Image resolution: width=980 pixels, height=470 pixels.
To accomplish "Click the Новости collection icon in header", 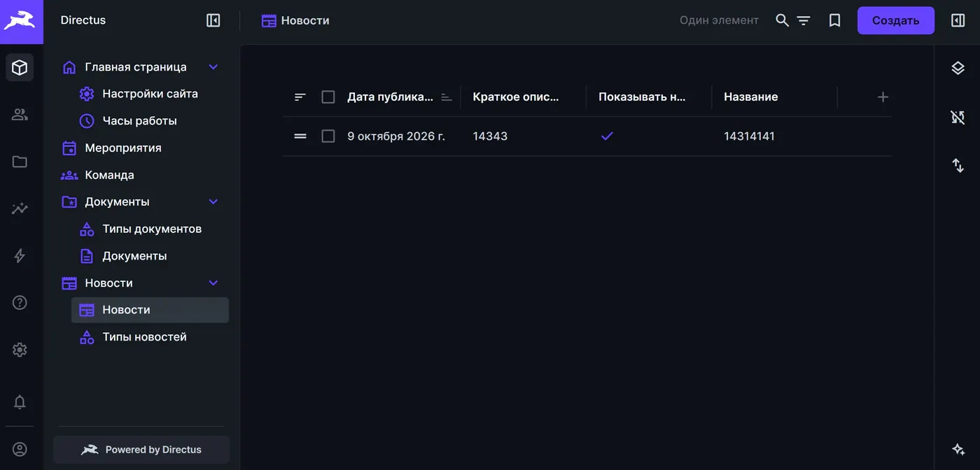I will (269, 21).
